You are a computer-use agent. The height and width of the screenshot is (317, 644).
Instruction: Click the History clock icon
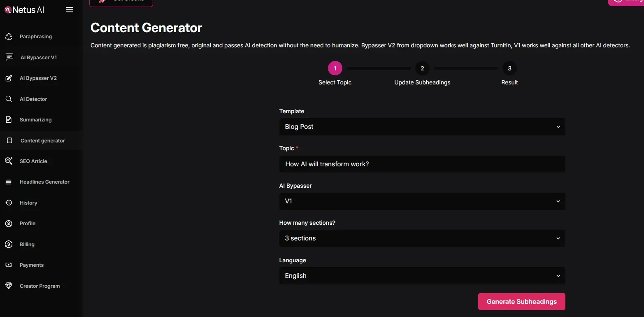(9, 203)
